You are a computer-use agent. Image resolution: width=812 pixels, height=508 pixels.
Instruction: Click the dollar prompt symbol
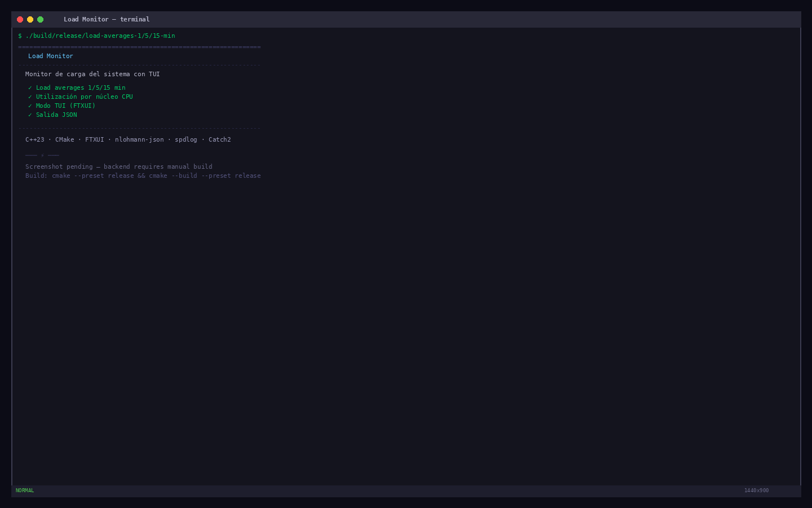20,36
